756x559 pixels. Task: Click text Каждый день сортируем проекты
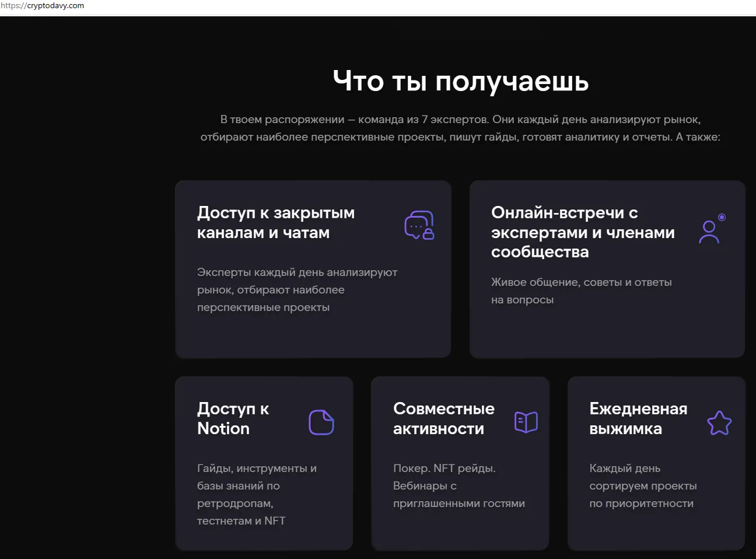point(643,485)
